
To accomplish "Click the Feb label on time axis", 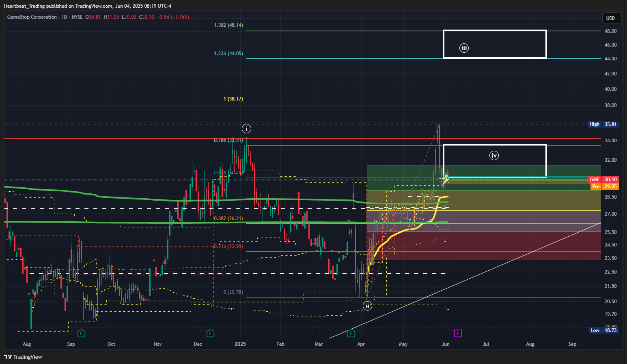I will click(x=280, y=344).
